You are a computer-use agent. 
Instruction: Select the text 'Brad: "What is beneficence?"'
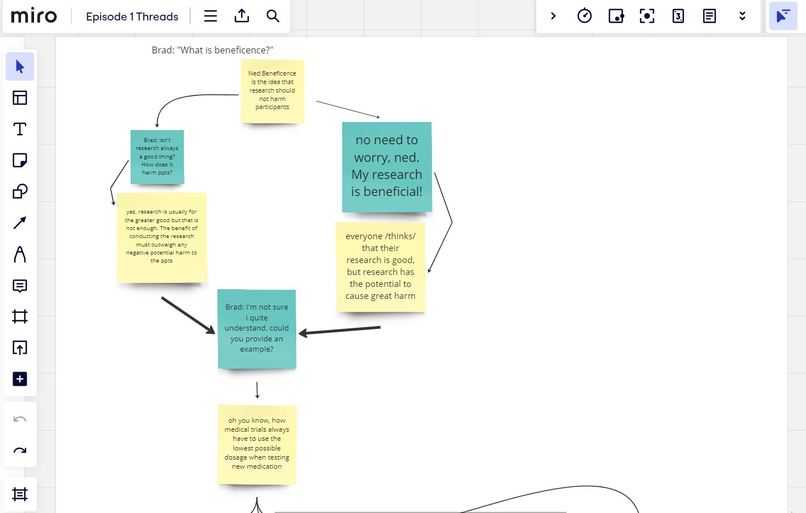click(212, 50)
